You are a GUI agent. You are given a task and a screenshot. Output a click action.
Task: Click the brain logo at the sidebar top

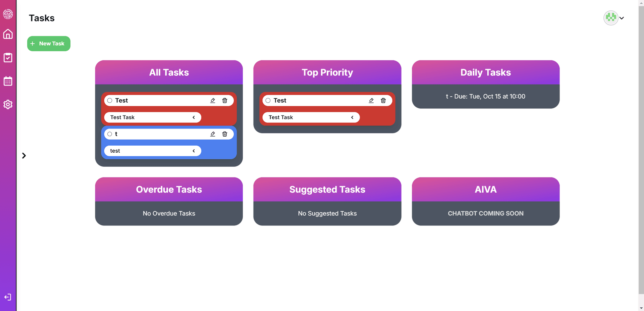pos(8,14)
